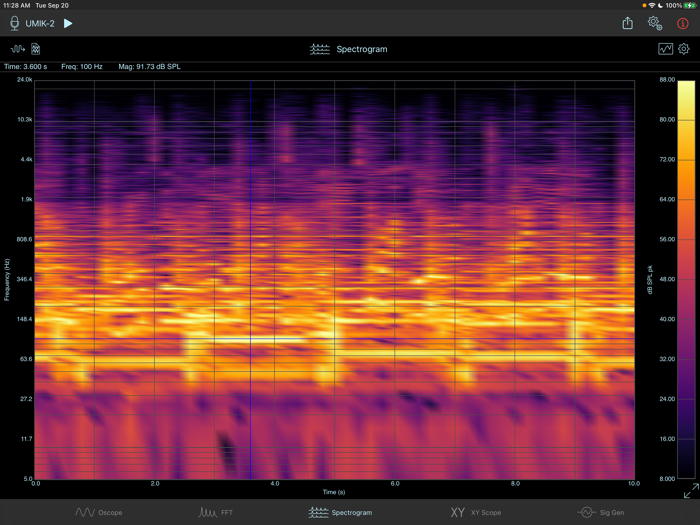The height and width of the screenshot is (525, 700).
Task: Click the 63.6 frequency axis label
Action: coord(26,359)
